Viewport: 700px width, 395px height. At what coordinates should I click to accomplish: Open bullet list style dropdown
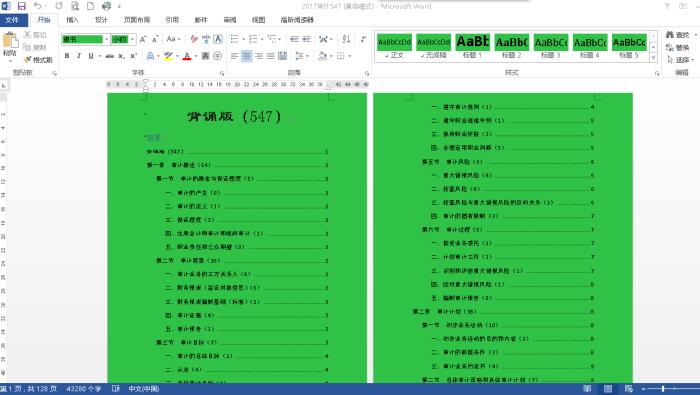(243, 39)
